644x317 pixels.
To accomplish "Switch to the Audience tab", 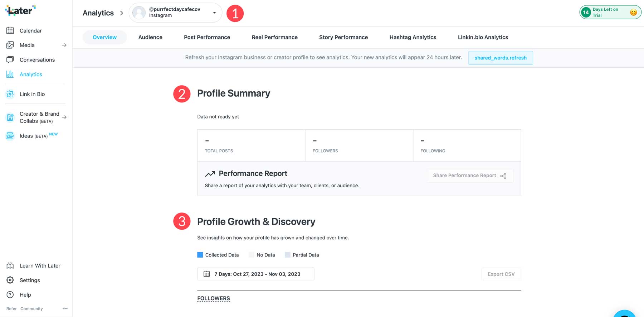I will 150,37.
